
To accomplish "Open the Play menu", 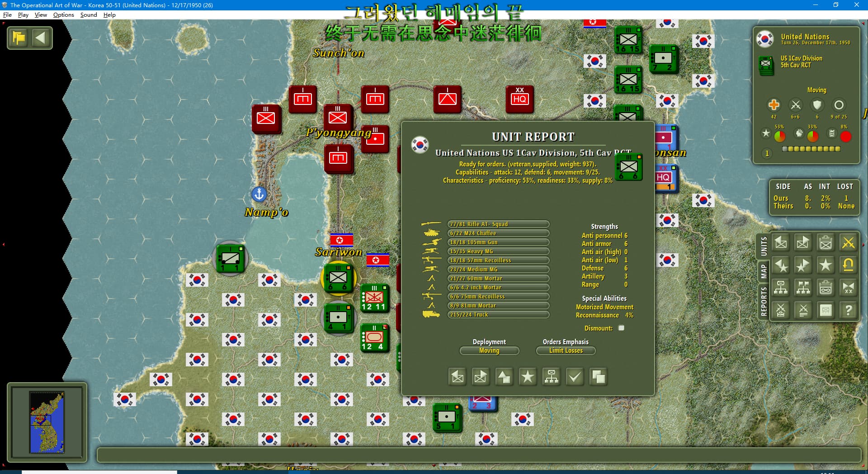I will pyautogui.click(x=23, y=14).
